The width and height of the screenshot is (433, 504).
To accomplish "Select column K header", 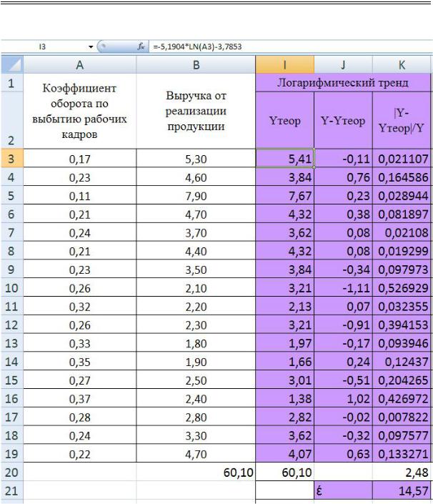I will (x=402, y=65).
